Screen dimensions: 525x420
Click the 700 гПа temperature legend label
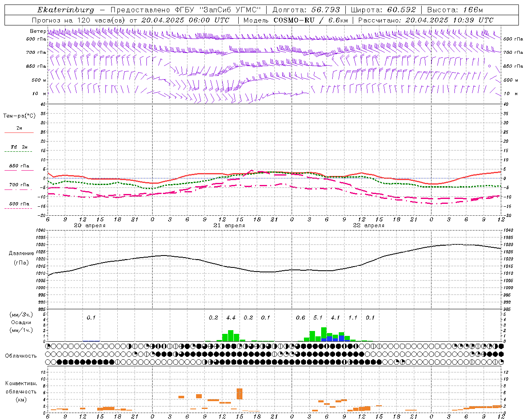[19, 185]
